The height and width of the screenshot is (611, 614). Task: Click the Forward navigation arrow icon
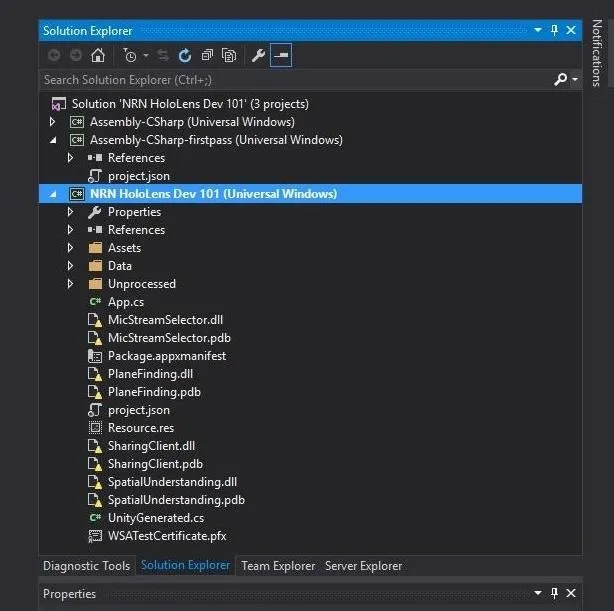point(76,56)
